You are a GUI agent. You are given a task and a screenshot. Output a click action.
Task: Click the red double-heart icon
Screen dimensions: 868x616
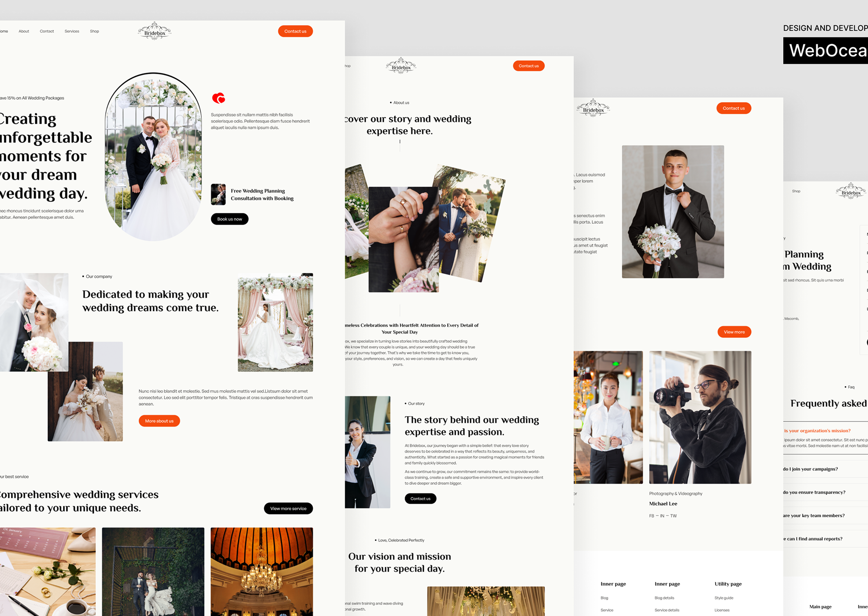pos(218,98)
